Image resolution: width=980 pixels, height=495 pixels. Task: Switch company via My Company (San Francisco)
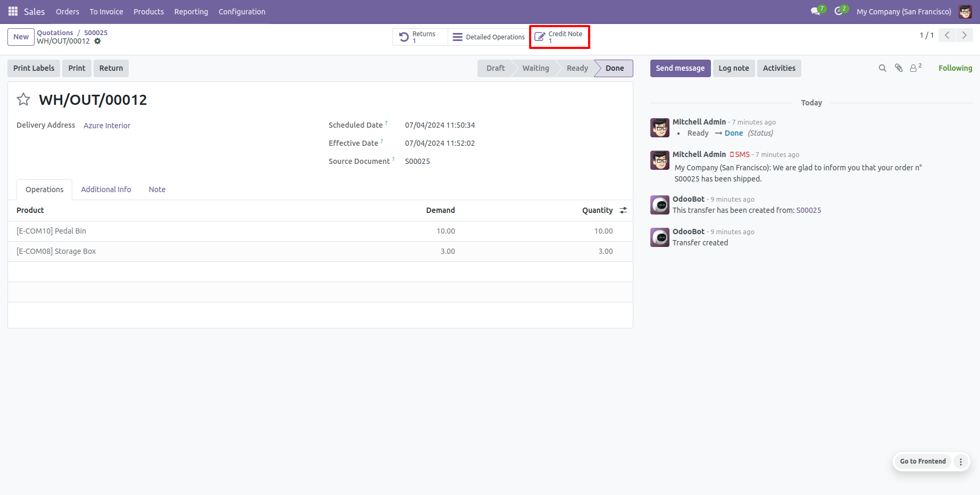904,12
